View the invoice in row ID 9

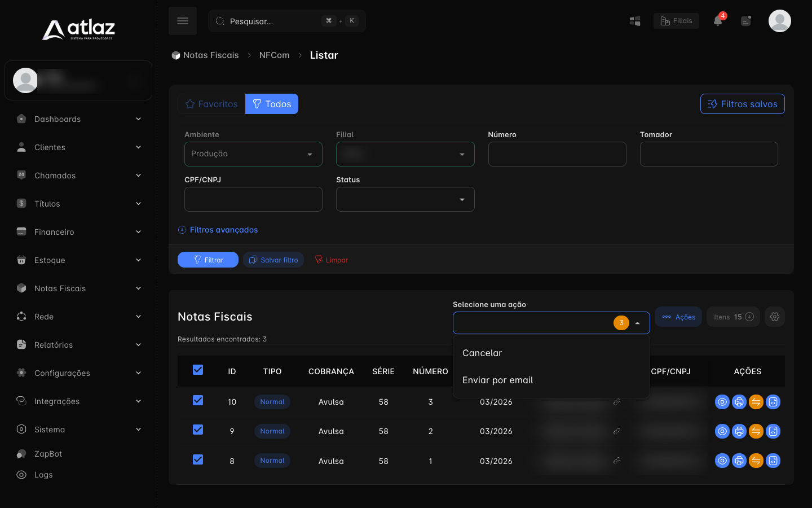click(722, 431)
